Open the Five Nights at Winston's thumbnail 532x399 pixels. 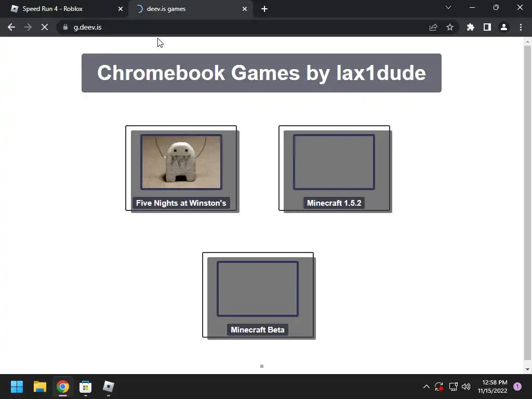point(181,162)
